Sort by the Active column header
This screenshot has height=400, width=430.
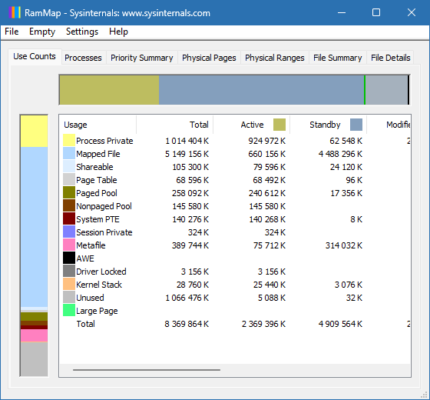pyautogui.click(x=252, y=125)
